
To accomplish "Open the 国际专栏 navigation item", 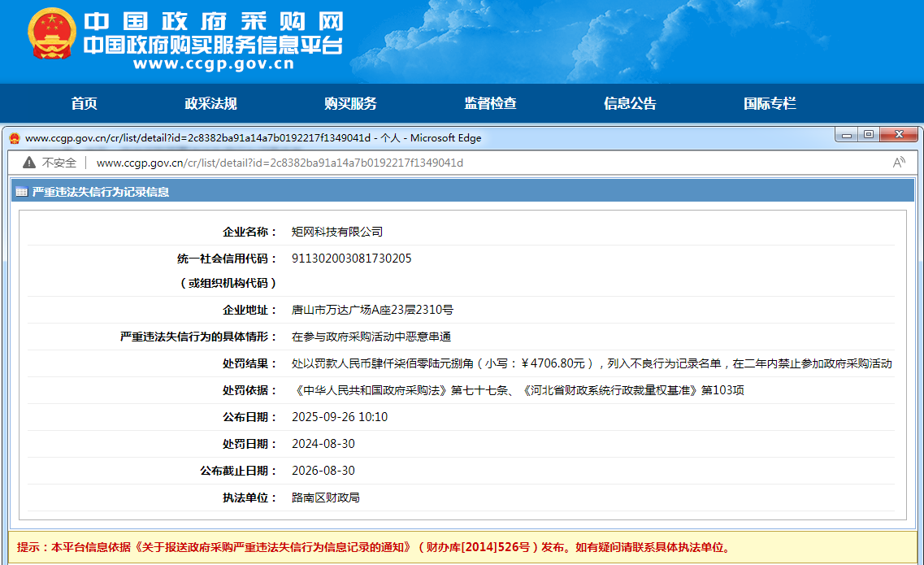I will [770, 104].
